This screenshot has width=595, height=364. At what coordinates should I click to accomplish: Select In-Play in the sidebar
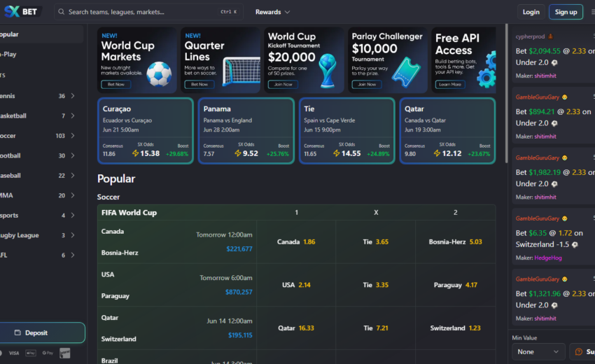coord(41,55)
